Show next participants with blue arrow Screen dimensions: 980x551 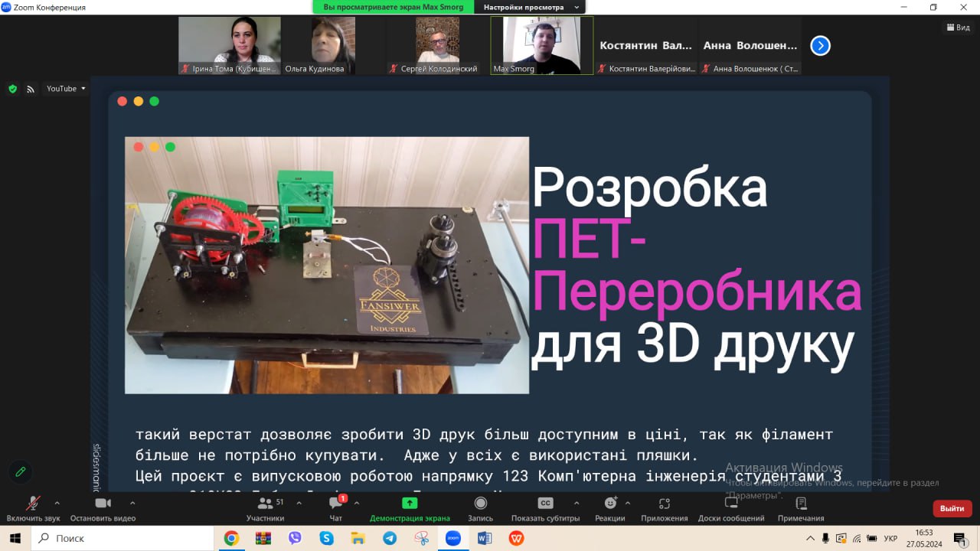(x=820, y=46)
